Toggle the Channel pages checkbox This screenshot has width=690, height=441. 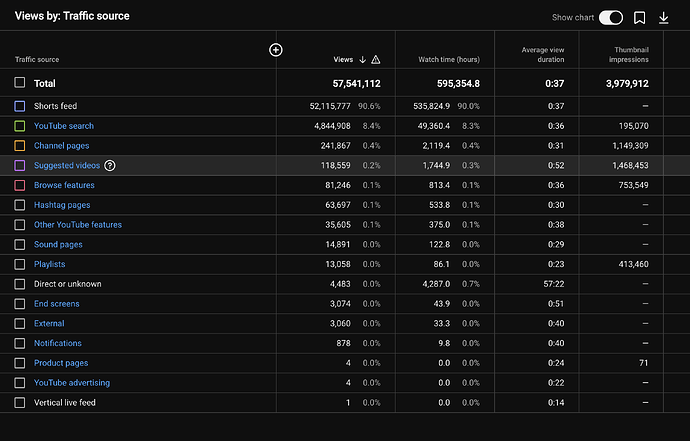point(20,146)
